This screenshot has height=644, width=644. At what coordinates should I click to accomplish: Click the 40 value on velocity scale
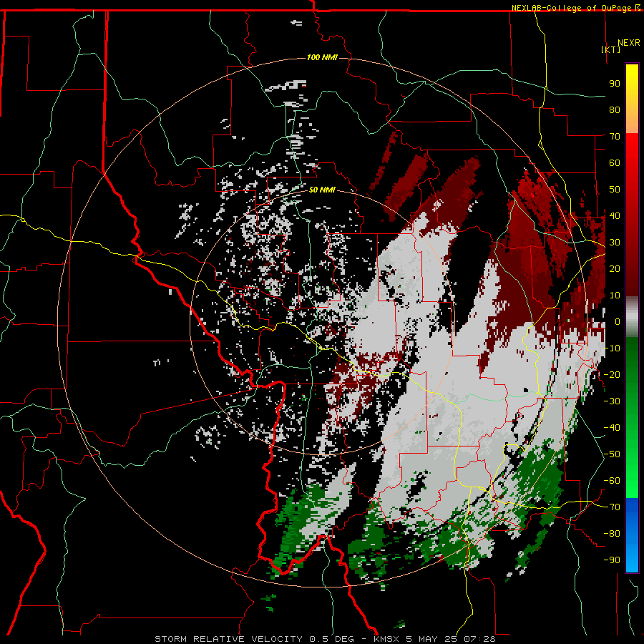[x=615, y=216]
